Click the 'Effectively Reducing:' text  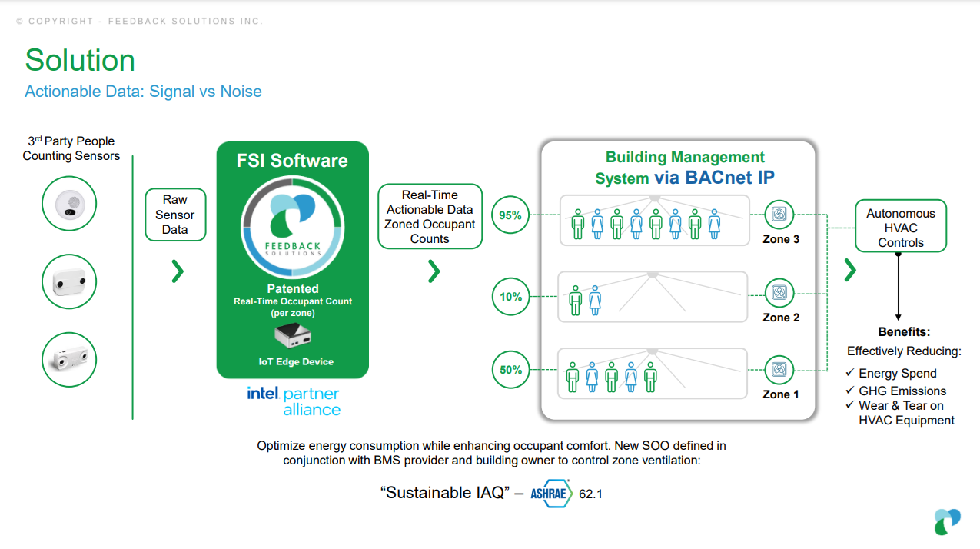[x=904, y=351]
